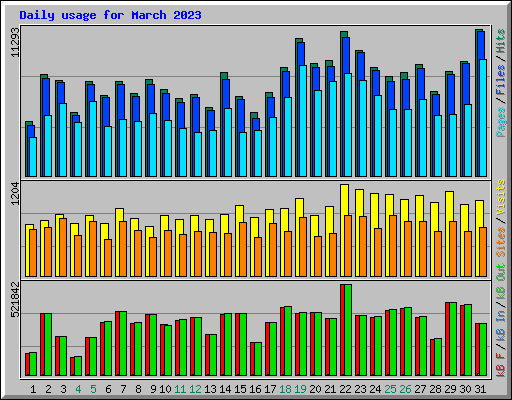The height and width of the screenshot is (400, 512).
Task: Click the "Pages" legend label
Action: pyautogui.click(x=501, y=122)
